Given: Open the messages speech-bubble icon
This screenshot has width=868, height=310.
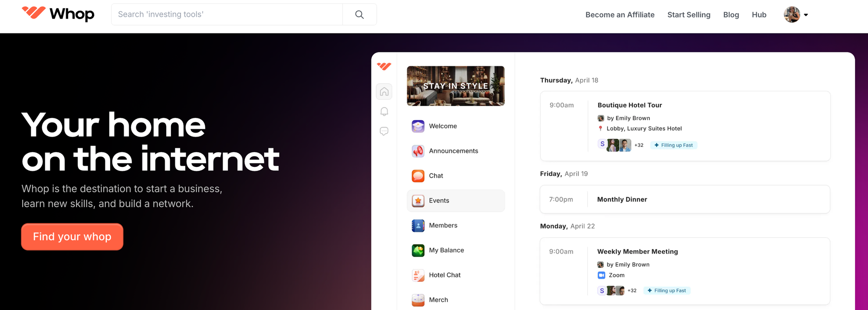Looking at the screenshot, I should (x=384, y=131).
